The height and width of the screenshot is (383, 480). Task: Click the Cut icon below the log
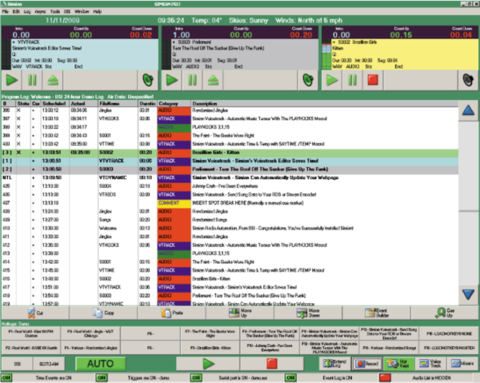[x=32, y=313]
